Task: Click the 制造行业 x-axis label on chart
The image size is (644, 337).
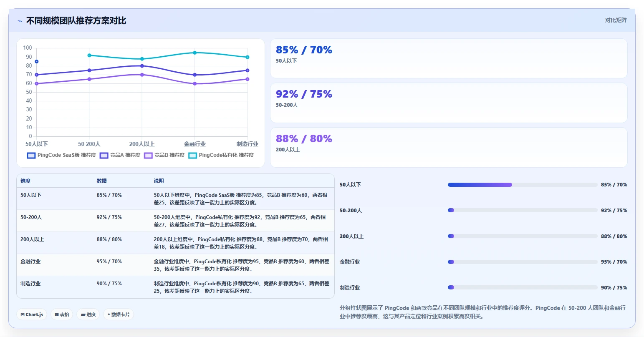Action: click(247, 144)
